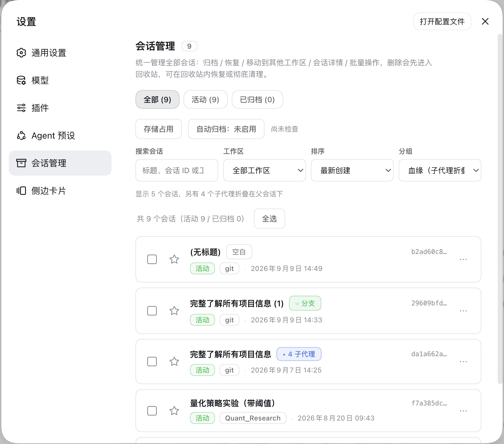Screen dimensions: 504x444
Task: Star the session with 4 子代理
Action: (174, 362)
